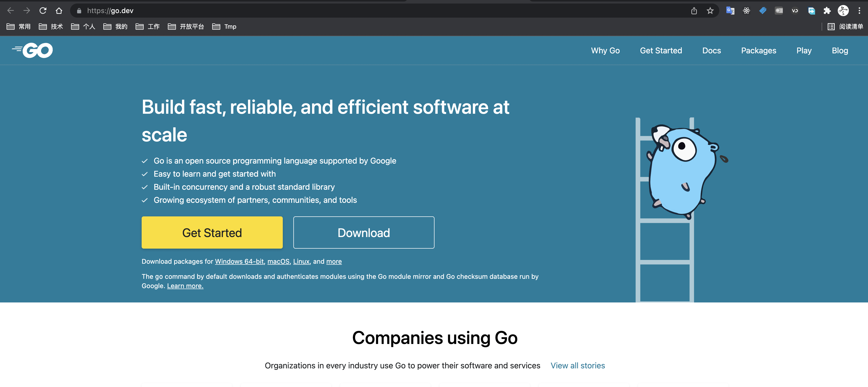Click the Go logo in header
868x387 pixels.
(x=32, y=51)
